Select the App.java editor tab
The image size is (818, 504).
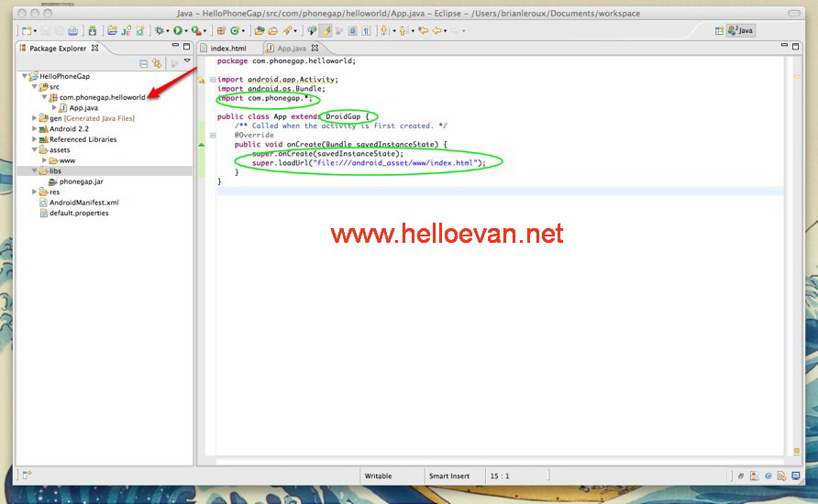pos(291,49)
